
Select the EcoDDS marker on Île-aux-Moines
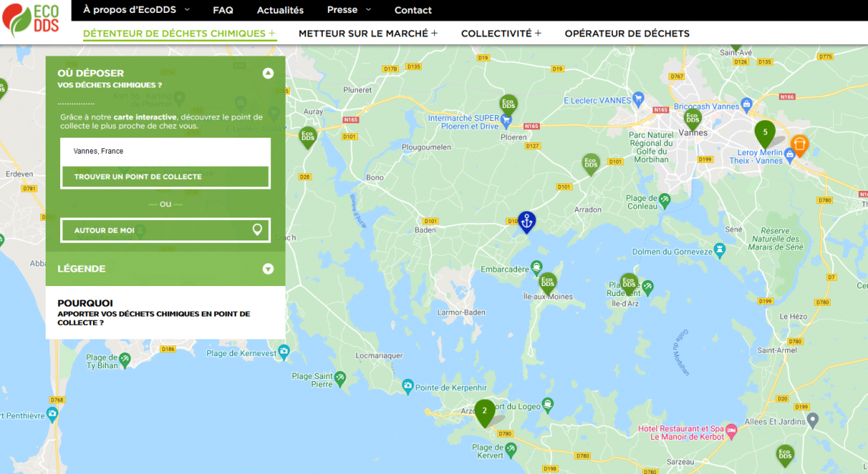point(547,284)
